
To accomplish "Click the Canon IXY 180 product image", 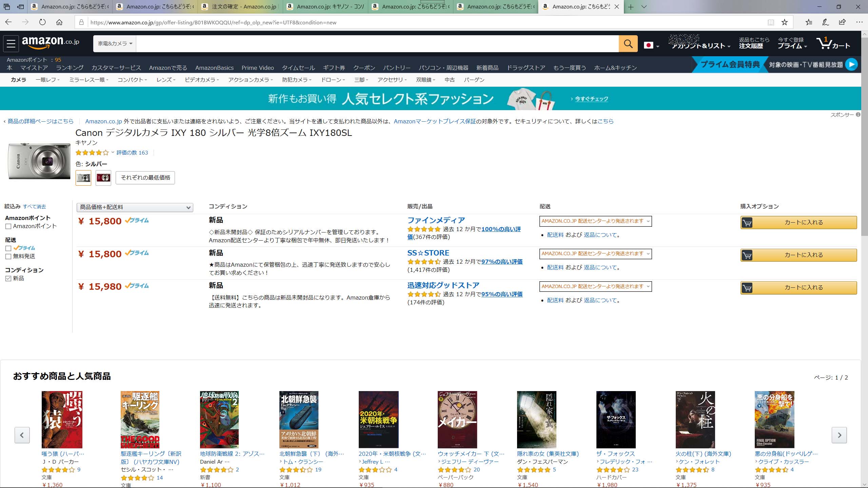I will coord(39,161).
